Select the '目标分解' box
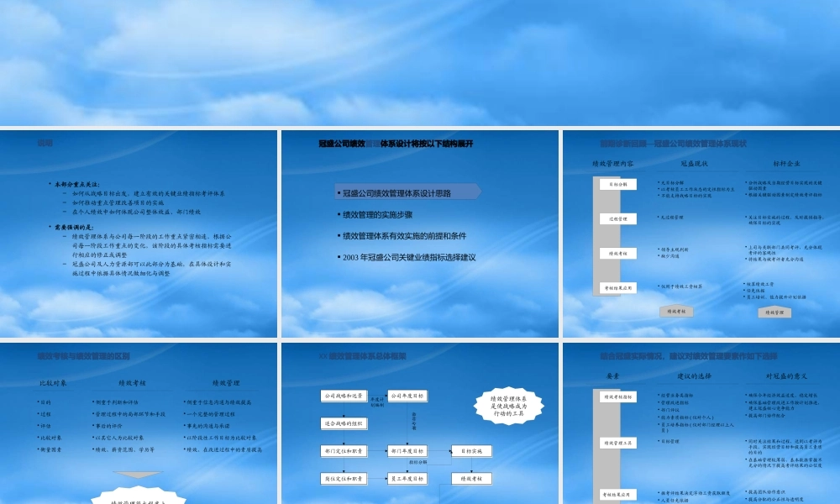Image resolution: width=840 pixels, height=504 pixels. coord(617,184)
